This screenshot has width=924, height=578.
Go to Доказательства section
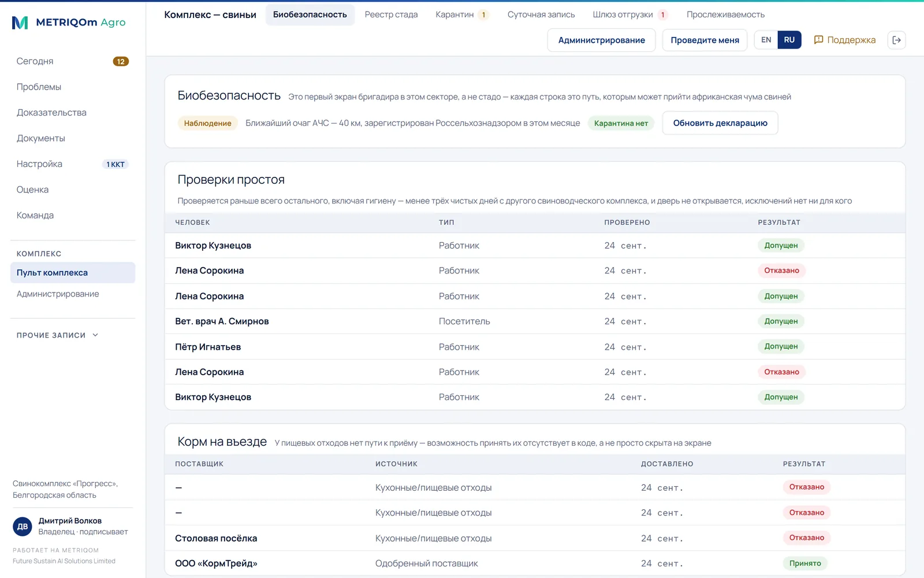click(73, 113)
